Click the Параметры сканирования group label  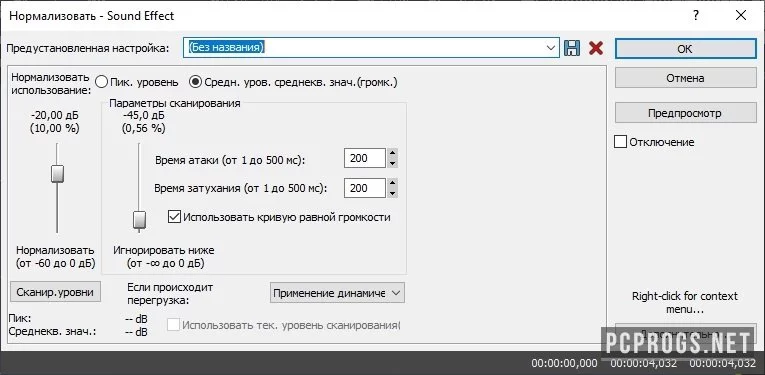pos(175,103)
